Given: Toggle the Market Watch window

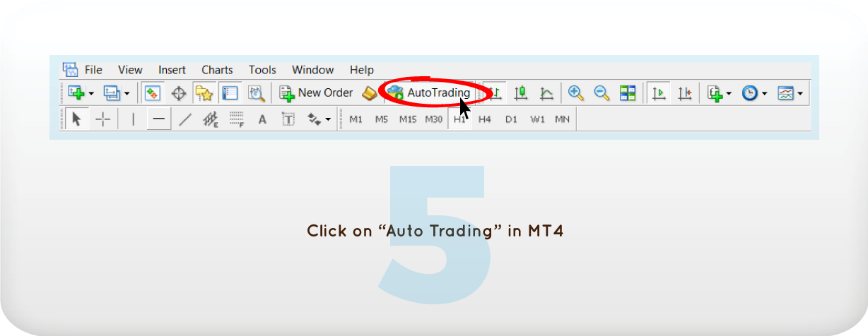Looking at the screenshot, I should [x=153, y=92].
